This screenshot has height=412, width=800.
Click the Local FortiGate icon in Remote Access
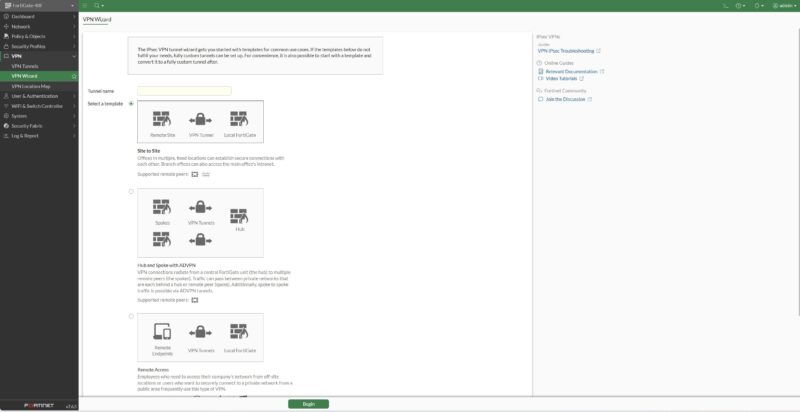click(x=239, y=332)
